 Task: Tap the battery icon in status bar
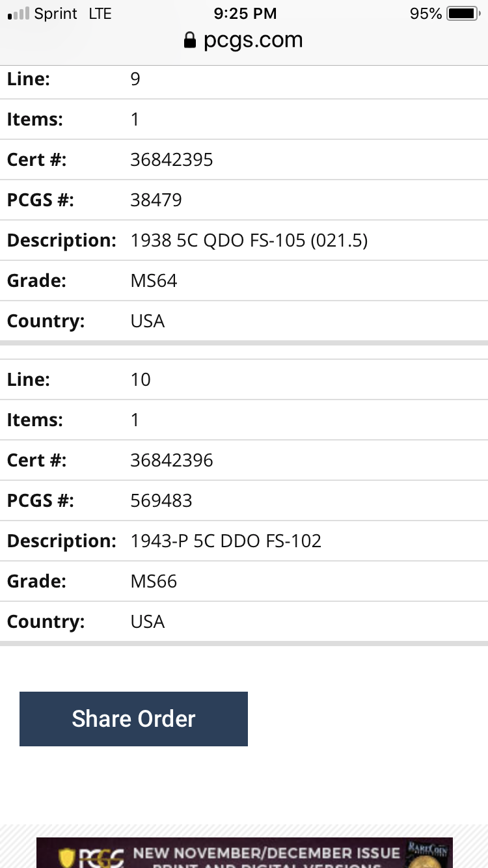pyautogui.click(x=464, y=13)
